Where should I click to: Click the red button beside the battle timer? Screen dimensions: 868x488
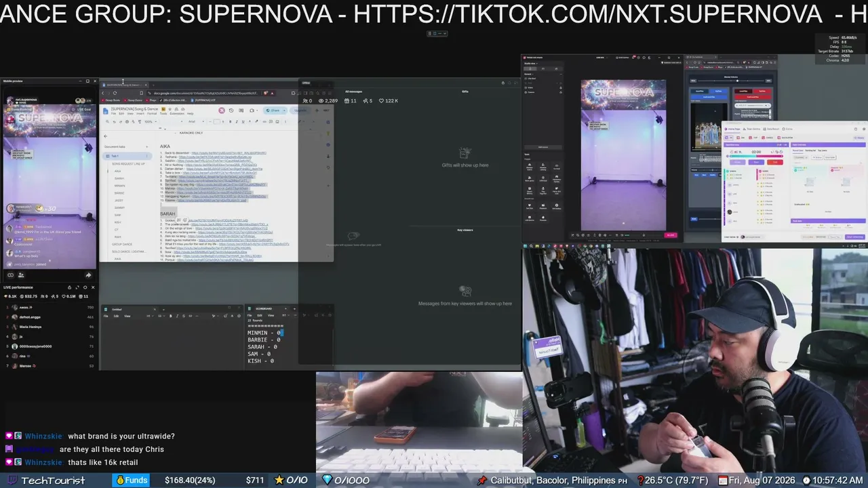(774, 162)
